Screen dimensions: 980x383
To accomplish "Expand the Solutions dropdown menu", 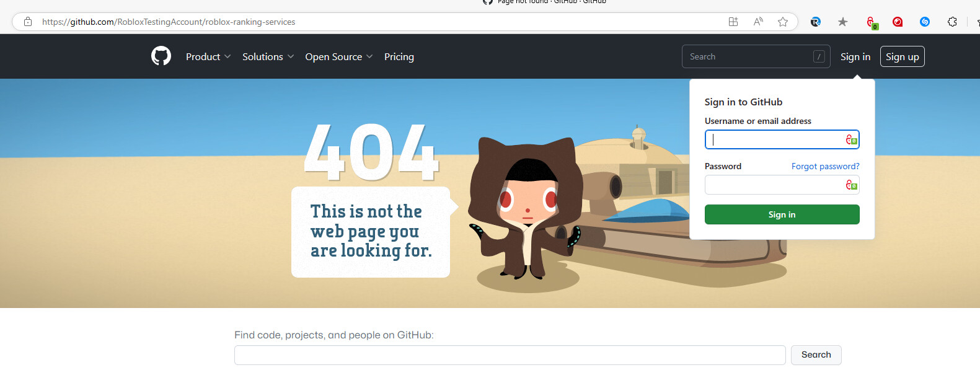I will (268, 56).
